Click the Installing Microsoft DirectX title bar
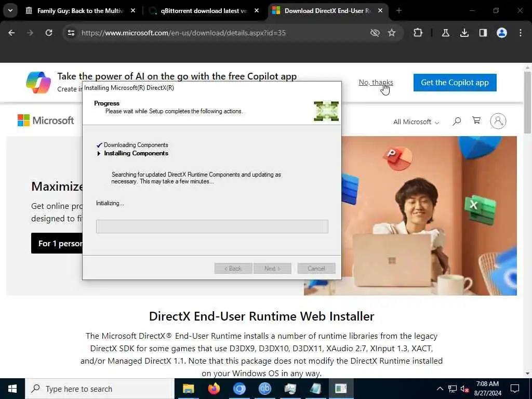 pyautogui.click(x=212, y=87)
